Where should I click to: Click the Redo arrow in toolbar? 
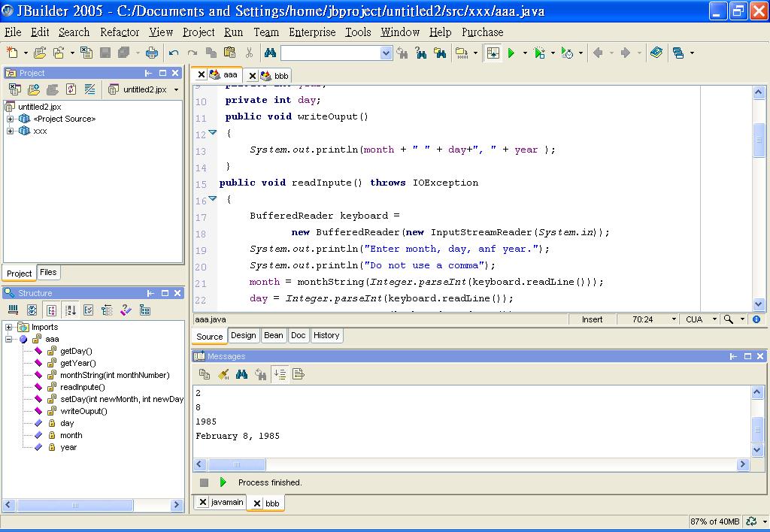click(x=192, y=53)
